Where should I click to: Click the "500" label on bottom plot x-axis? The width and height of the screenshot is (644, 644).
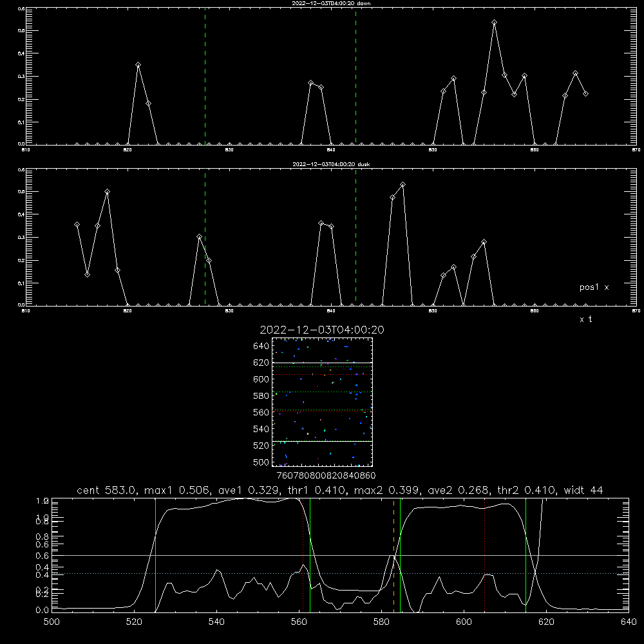click(52, 622)
